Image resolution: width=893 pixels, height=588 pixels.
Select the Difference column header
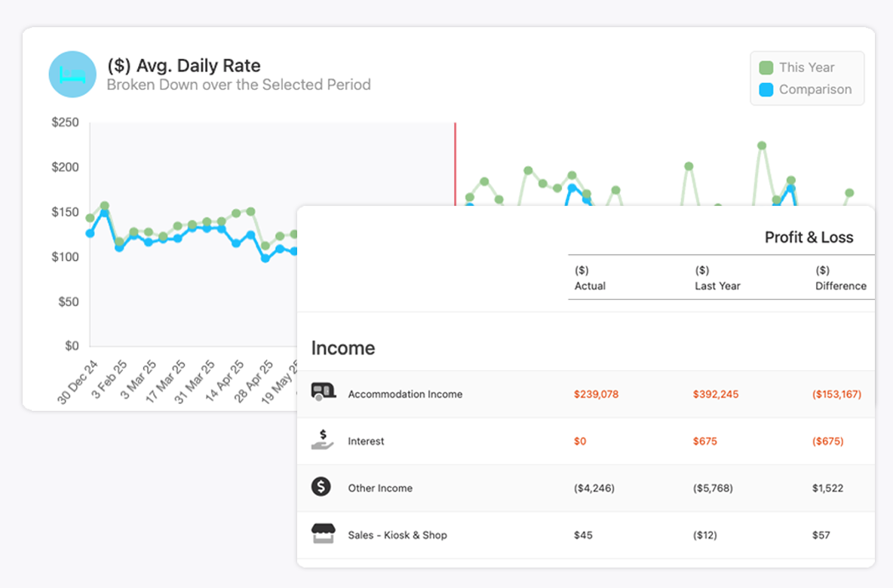pyautogui.click(x=840, y=278)
